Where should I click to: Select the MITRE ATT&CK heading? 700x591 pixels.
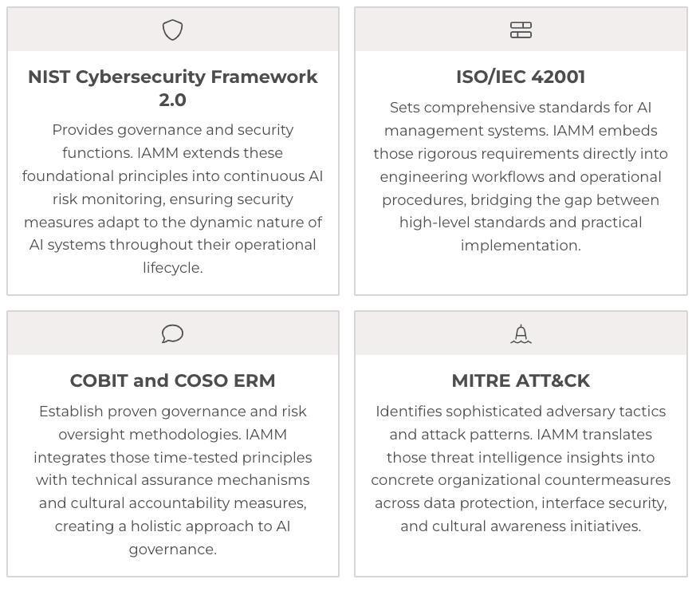pos(521,380)
